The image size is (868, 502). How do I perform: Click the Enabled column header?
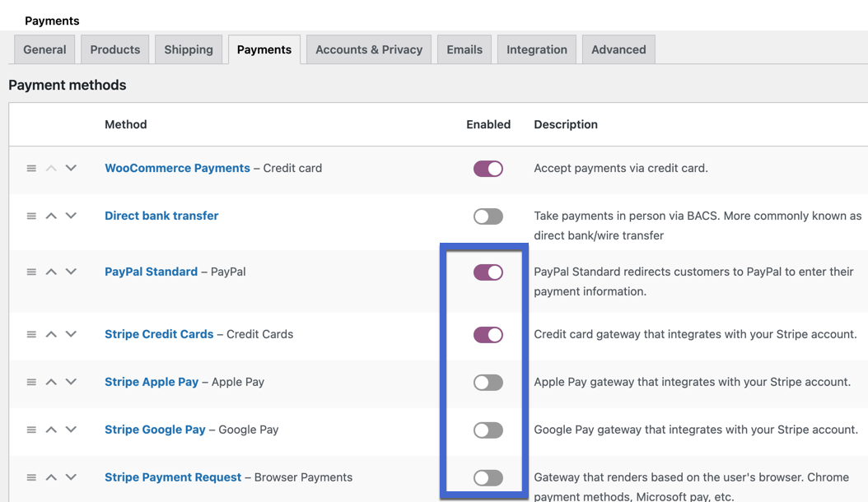click(488, 124)
